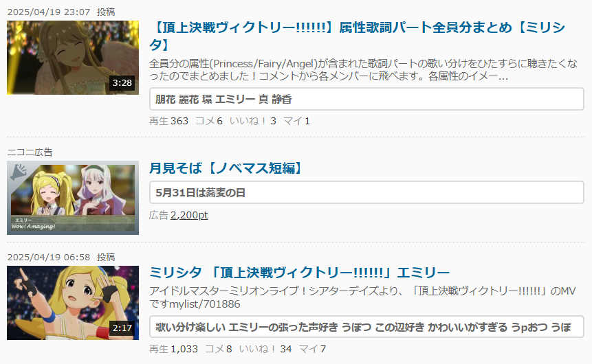Click the 2025/04/19 23:07 投稿 date
Image resolution: width=592 pixels, height=364 pixels.
61,12
